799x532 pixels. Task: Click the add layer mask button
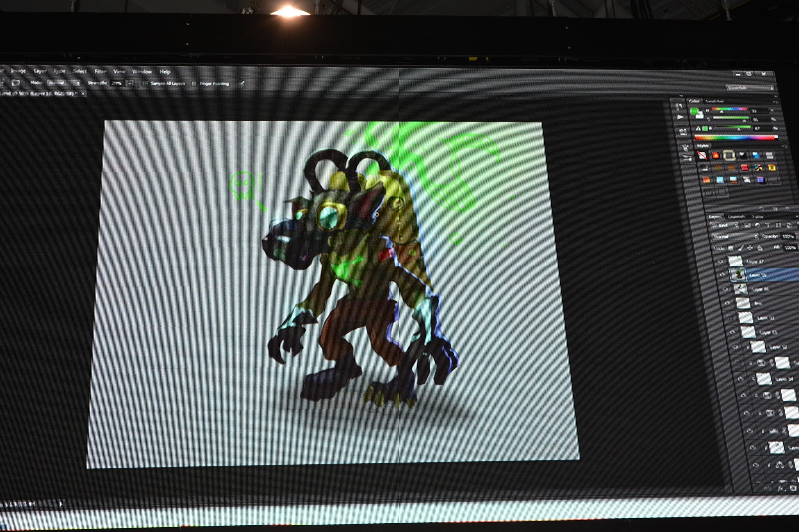[793, 489]
